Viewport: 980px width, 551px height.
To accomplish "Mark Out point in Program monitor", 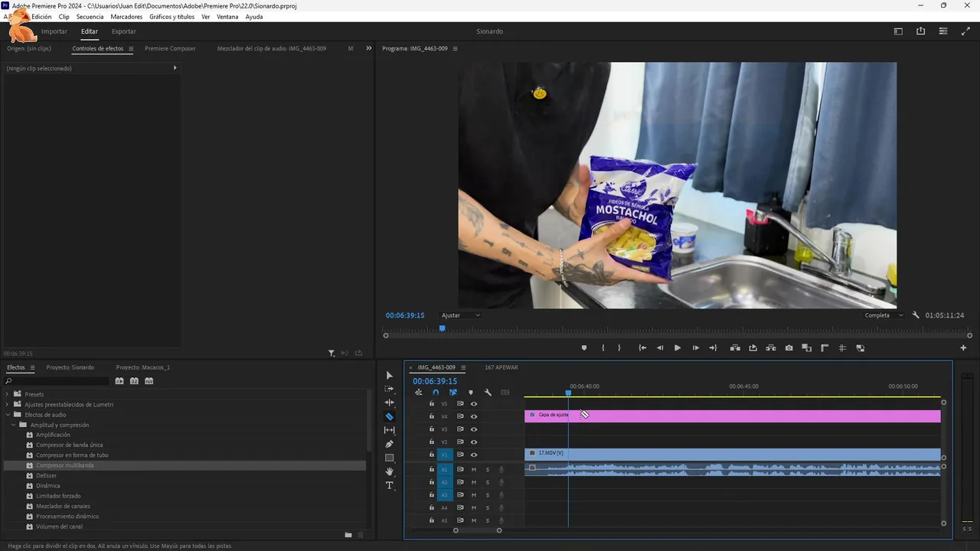I will tap(619, 348).
